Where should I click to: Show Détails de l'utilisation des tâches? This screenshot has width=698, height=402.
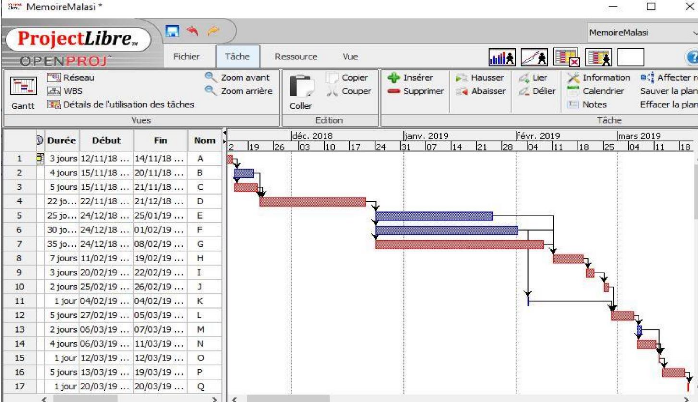[121, 105]
